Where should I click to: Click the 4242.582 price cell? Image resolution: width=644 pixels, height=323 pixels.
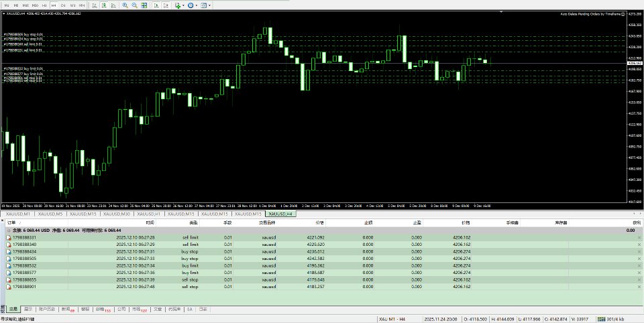315,259
